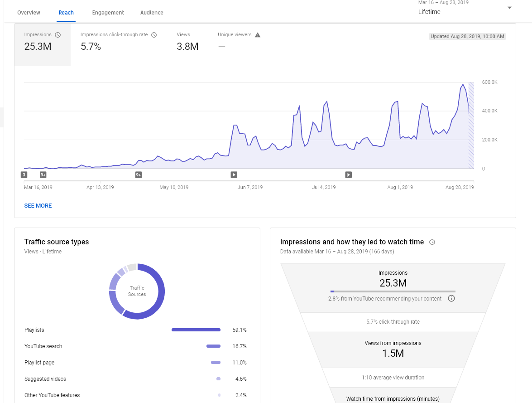This screenshot has height=403, width=532.
Task: Switch to the Overview tab
Action: 29,13
